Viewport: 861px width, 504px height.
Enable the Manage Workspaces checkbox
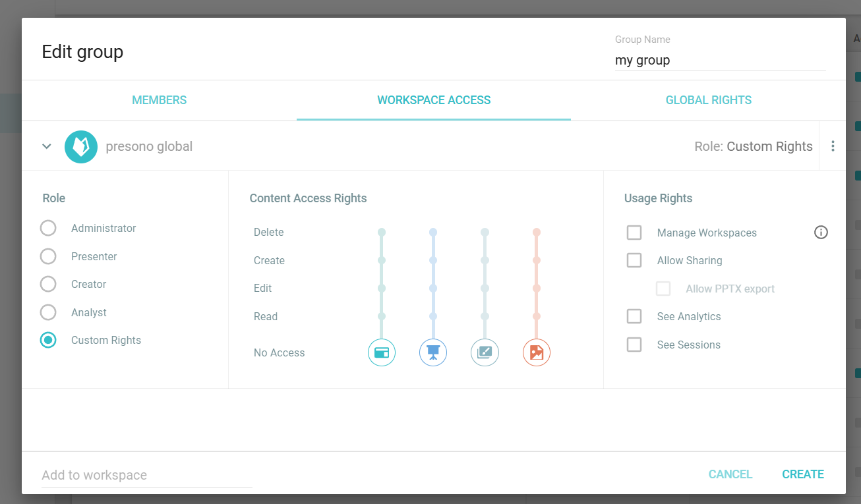tap(634, 233)
